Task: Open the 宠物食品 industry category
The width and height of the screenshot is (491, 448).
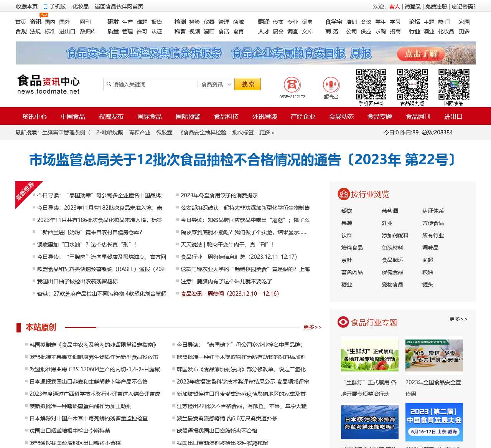Action: coord(393,284)
